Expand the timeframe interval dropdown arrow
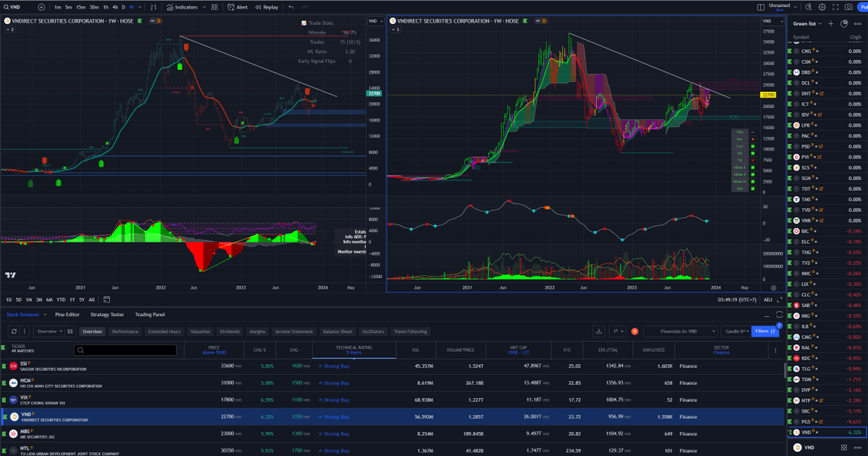The width and height of the screenshot is (868, 456). (x=139, y=7)
